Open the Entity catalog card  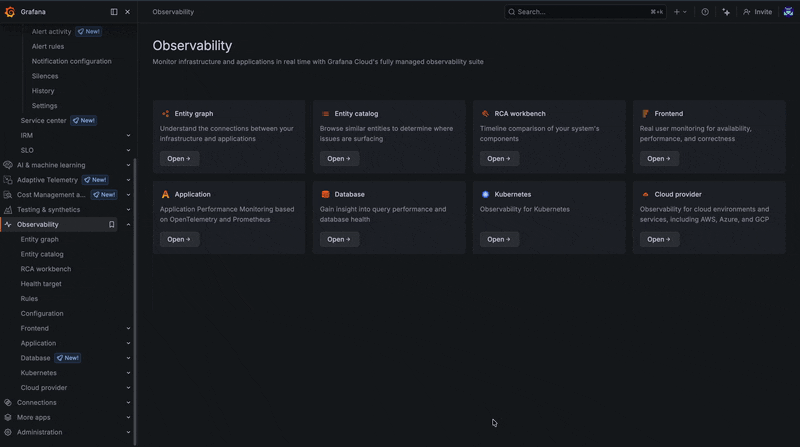(339, 159)
